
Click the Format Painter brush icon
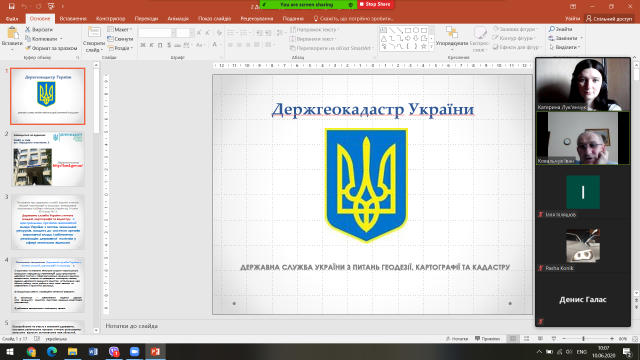click(28, 48)
